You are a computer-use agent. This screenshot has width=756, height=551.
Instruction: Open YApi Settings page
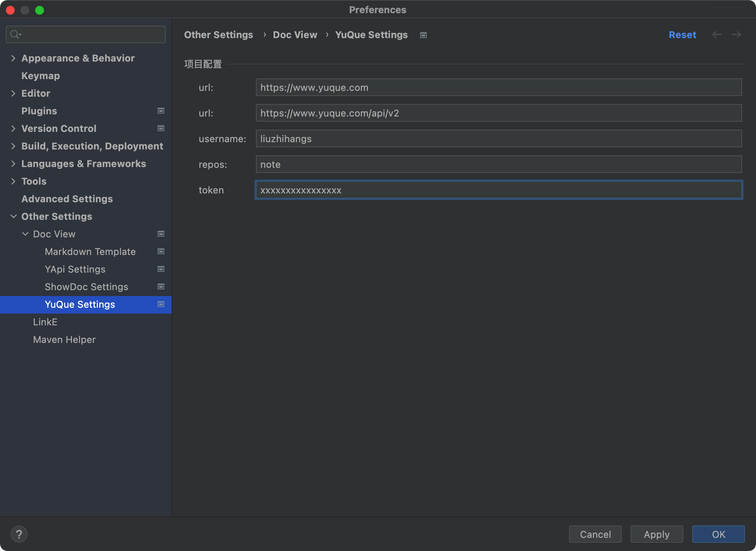pyautogui.click(x=75, y=269)
